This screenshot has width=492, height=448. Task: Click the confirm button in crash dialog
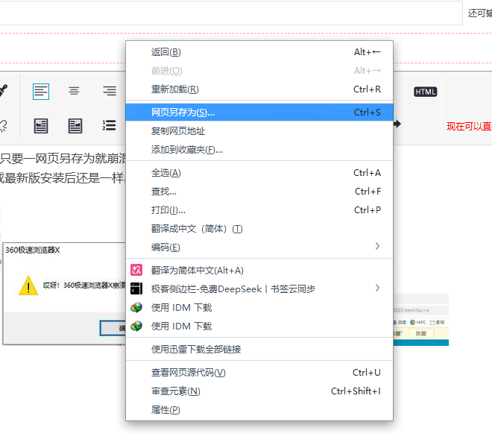(113, 328)
